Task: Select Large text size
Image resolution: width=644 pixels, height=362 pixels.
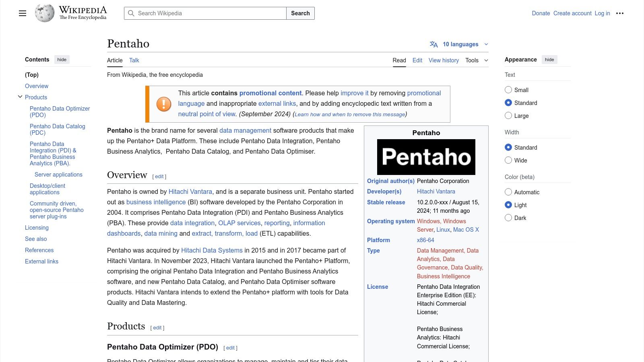Action: coord(508,115)
